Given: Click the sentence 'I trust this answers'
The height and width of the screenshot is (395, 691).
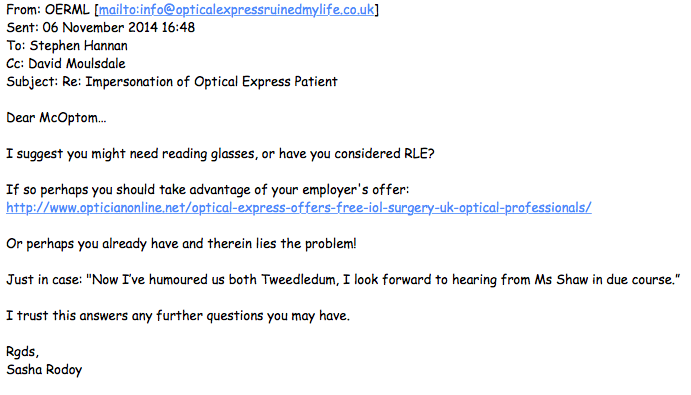Looking at the screenshot, I should click(x=178, y=316).
